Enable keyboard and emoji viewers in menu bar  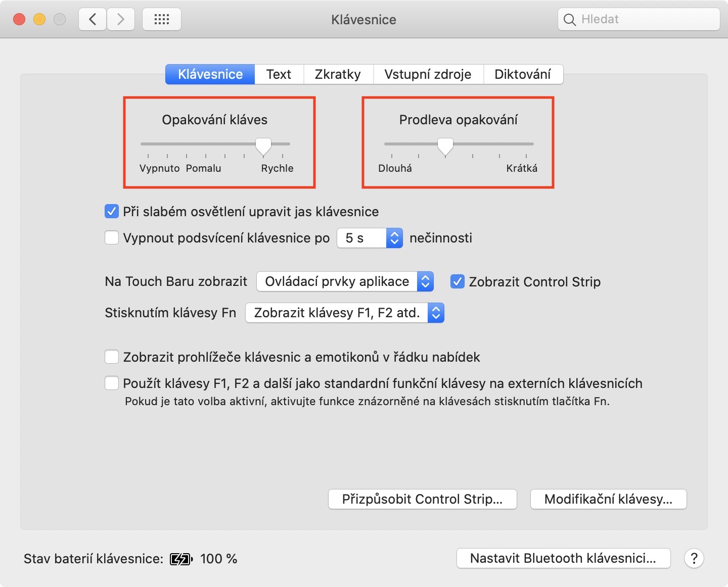coord(112,357)
